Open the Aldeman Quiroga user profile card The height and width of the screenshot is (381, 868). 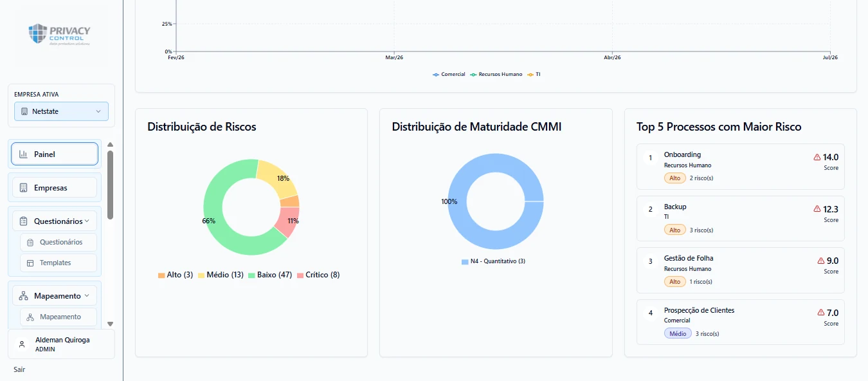tap(61, 344)
